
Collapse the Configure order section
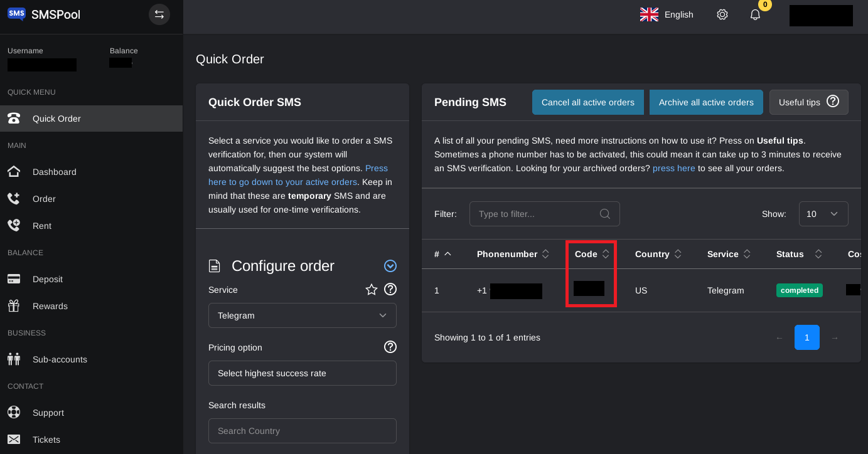point(390,266)
